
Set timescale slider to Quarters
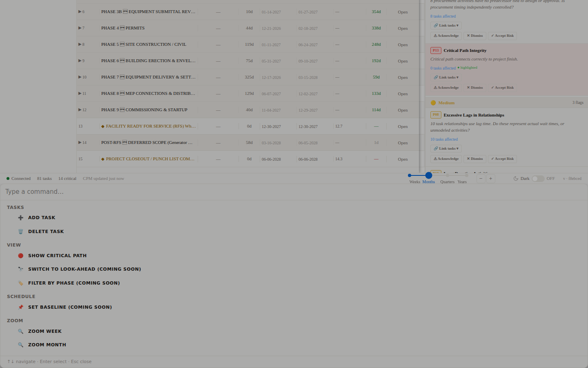448,175
